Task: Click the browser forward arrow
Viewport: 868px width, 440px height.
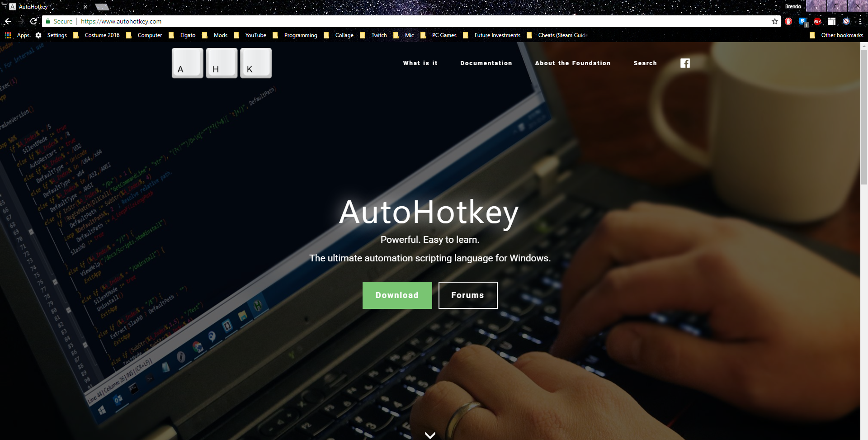Action: tap(21, 21)
